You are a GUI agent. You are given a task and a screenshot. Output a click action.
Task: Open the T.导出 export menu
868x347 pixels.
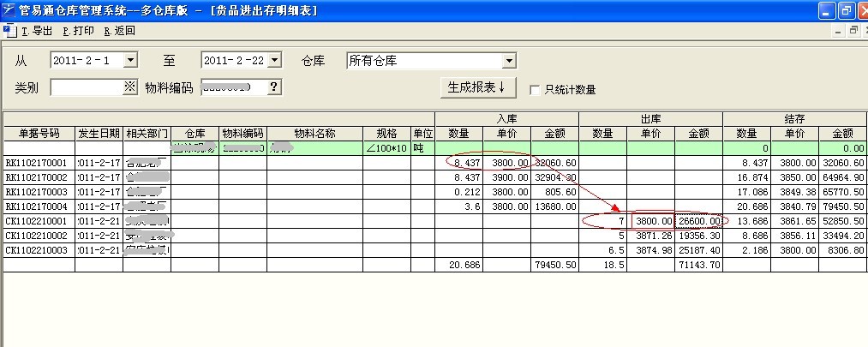coord(37,31)
